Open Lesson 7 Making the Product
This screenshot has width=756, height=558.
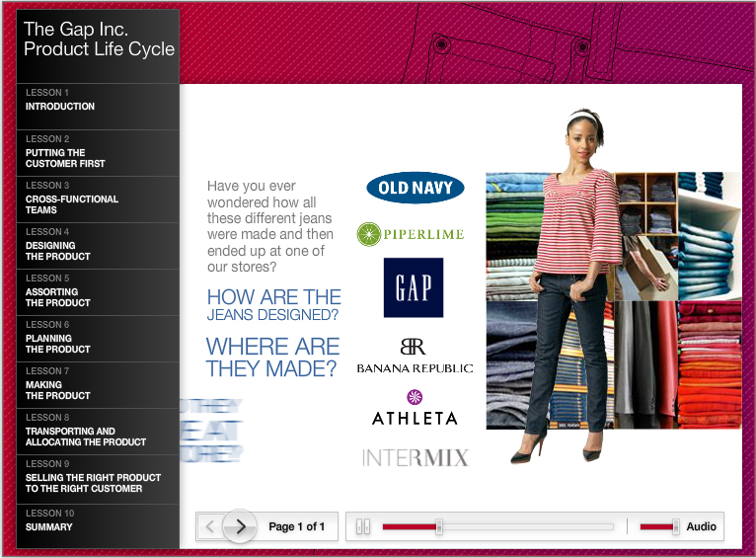[98, 385]
